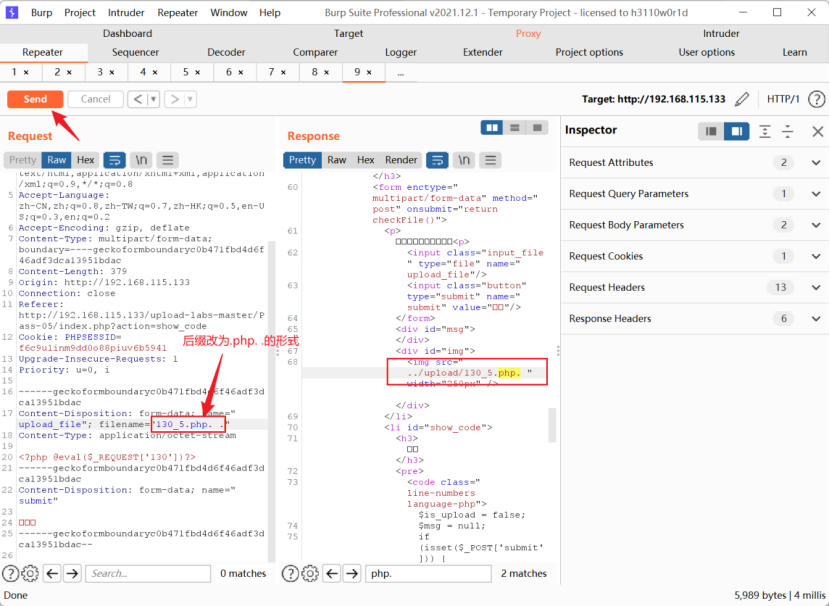Close Repeater tab 1
Screen dimensions: 830x606
[26, 72]
